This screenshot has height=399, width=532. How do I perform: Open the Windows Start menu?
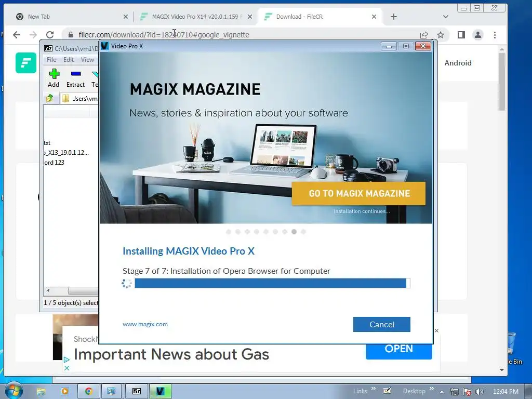[x=13, y=390]
